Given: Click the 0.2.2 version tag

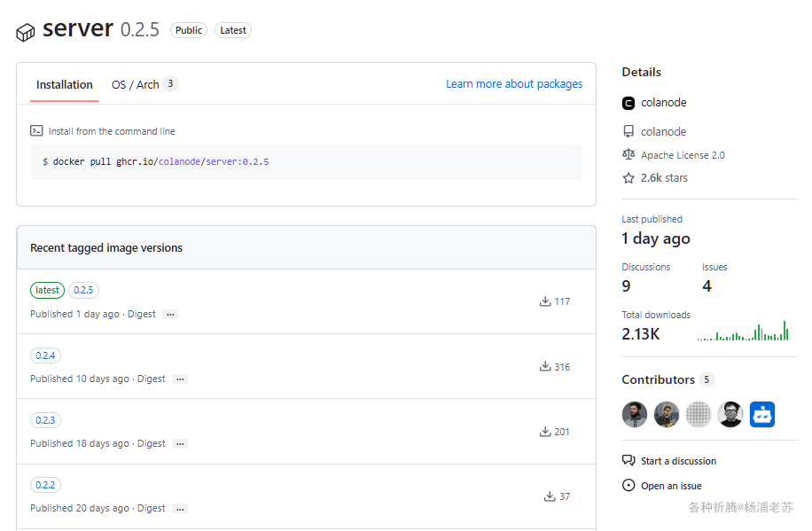Looking at the screenshot, I should [x=45, y=485].
